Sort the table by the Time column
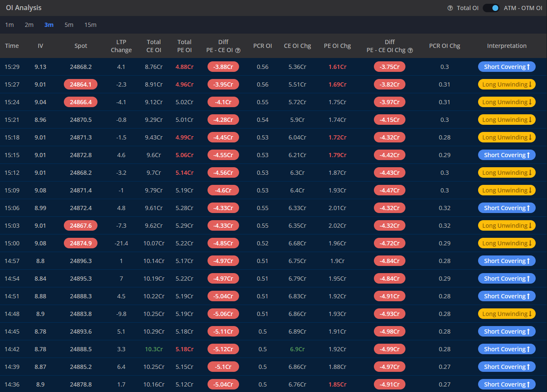This screenshot has width=547, height=392. click(11, 46)
